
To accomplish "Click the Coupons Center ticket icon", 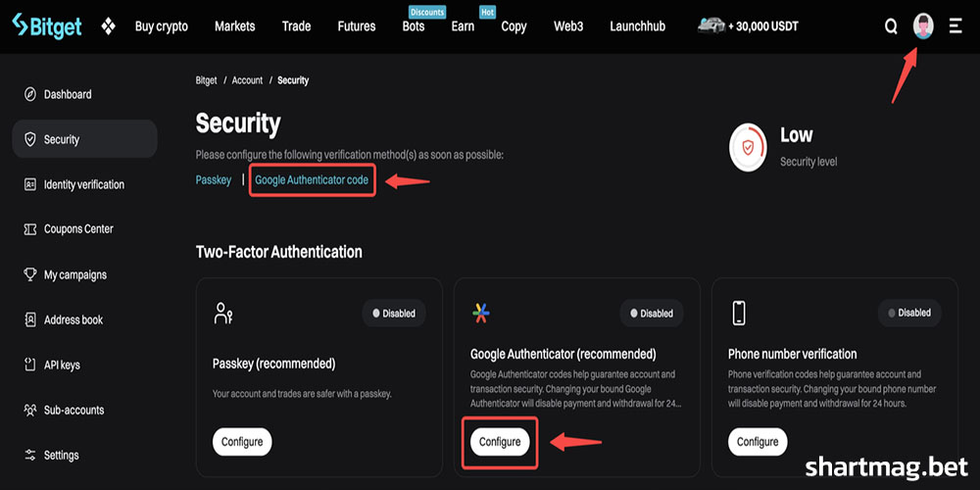I will coord(30,229).
